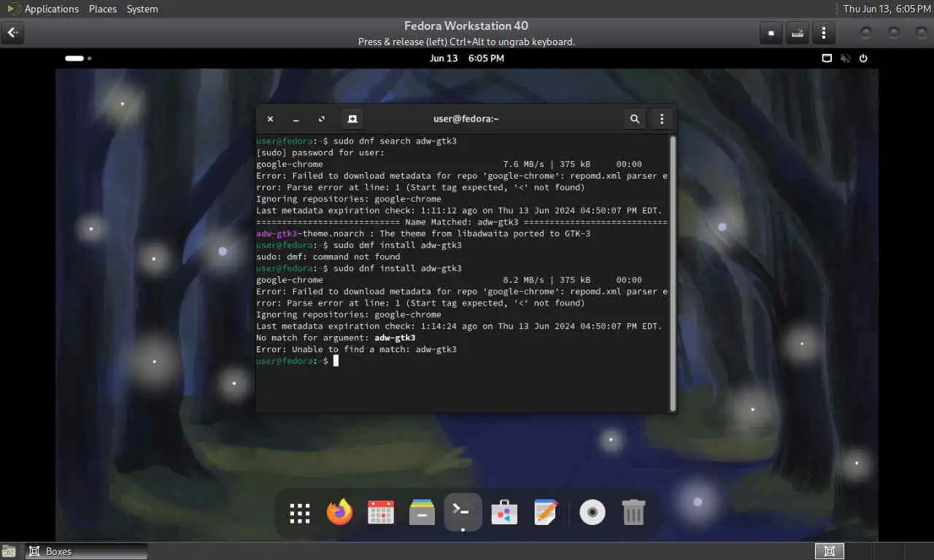This screenshot has width=934, height=560.
Task: Click 'Error: Unable to find a match' line
Action: pyautogui.click(x=356, y=349)
